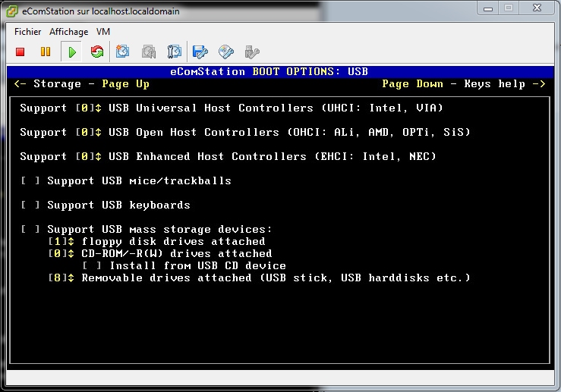Pause the virtual machine
Image resolution: width=561 pixels, height=392 pixels.
click(46, 52)
